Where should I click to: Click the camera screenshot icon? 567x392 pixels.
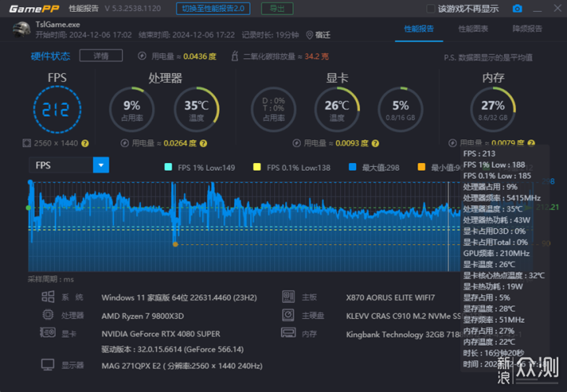pyautogui.click(x=517, y=9)
